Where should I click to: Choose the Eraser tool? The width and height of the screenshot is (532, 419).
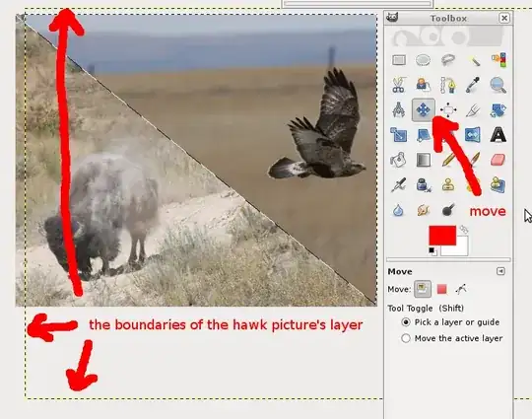(x=498, y=160)
